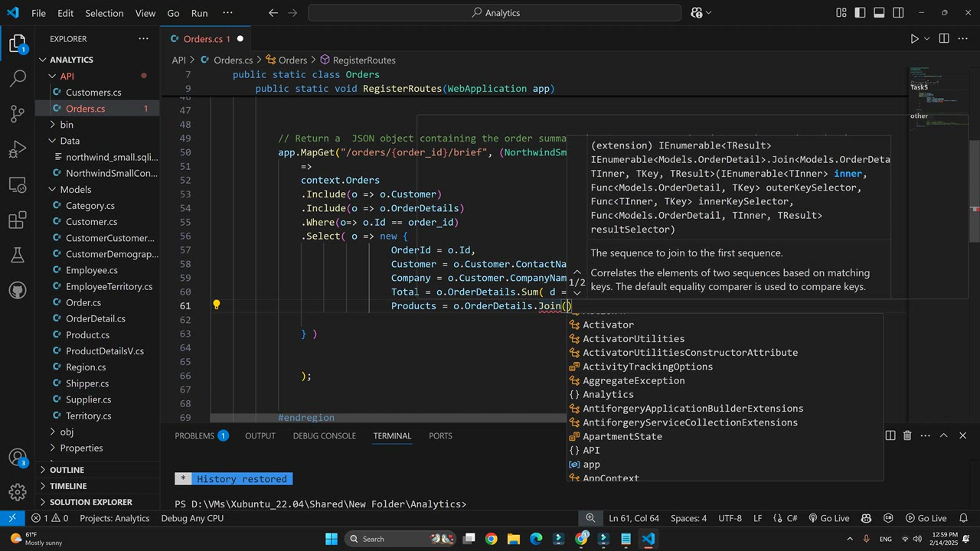Open the Extensions view
980x551 pixels.
click(17, 221)
